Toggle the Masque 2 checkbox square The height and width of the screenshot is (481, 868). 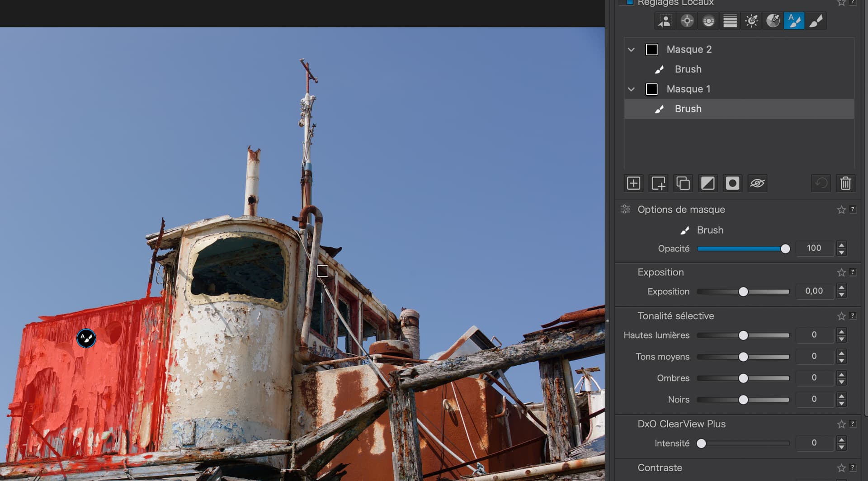coord(651,49)
